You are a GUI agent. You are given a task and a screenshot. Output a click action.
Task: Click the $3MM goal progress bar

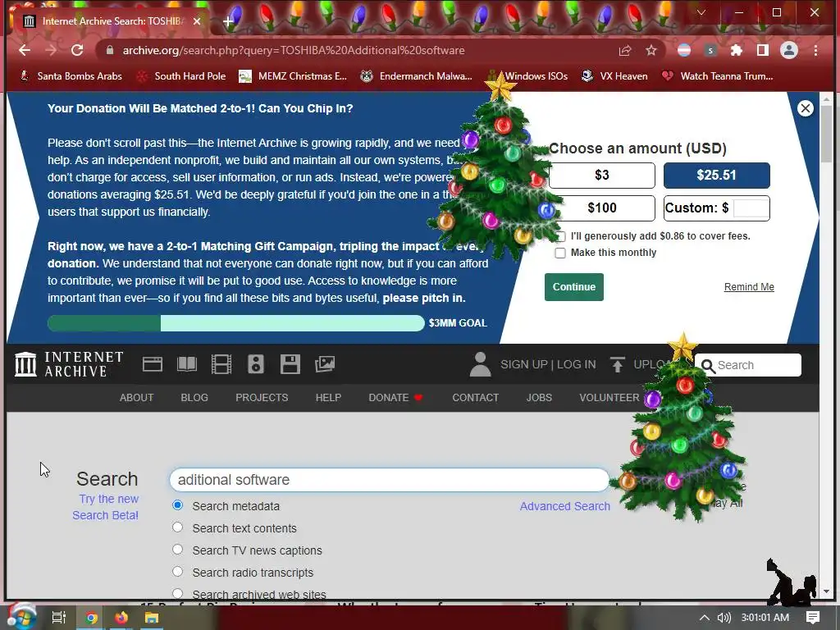click(235, 323)
